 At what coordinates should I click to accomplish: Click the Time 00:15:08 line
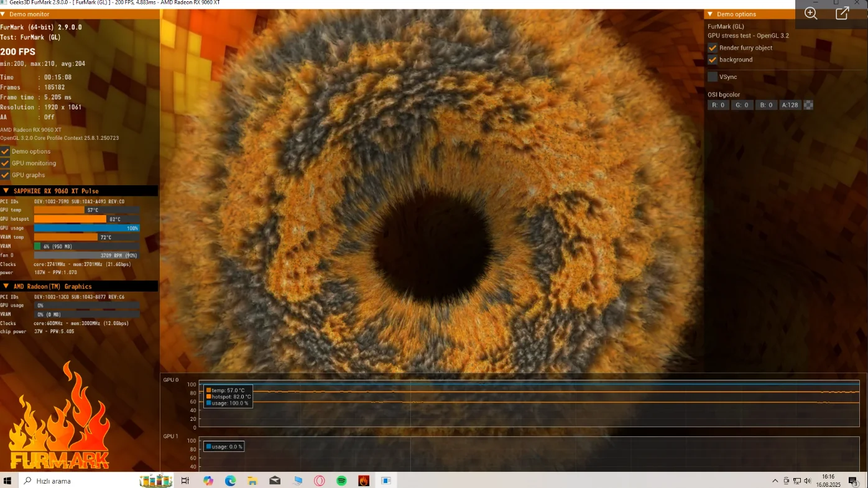pyautogui.click(x=36, y=77)
